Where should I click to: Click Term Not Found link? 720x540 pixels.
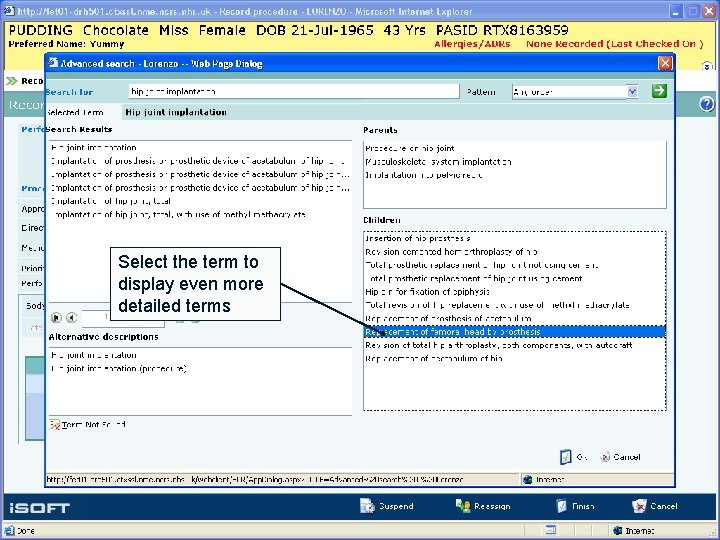88,425
